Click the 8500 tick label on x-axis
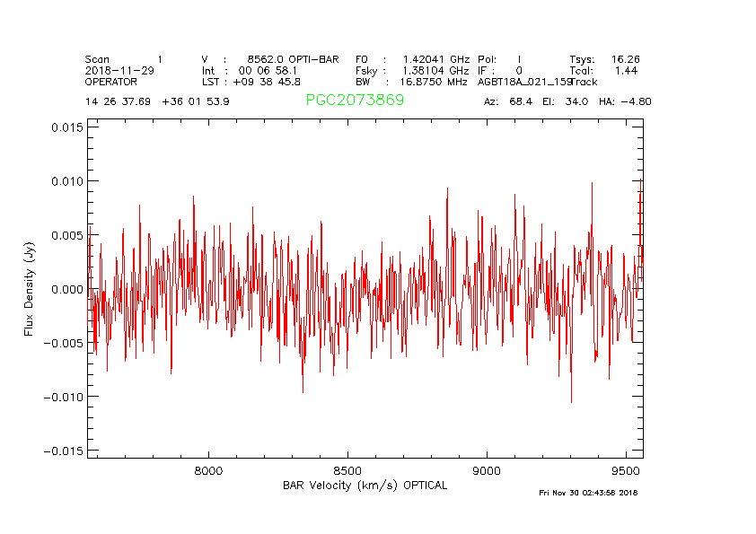This screenshot has width=756, height=534. point(347,469)
